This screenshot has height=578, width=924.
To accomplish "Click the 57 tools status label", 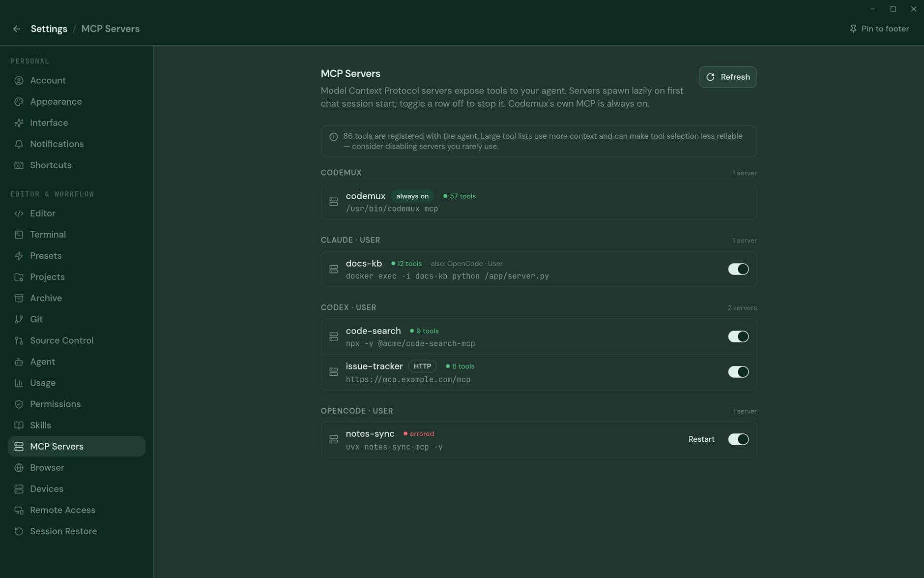I will tap(460, 196).
